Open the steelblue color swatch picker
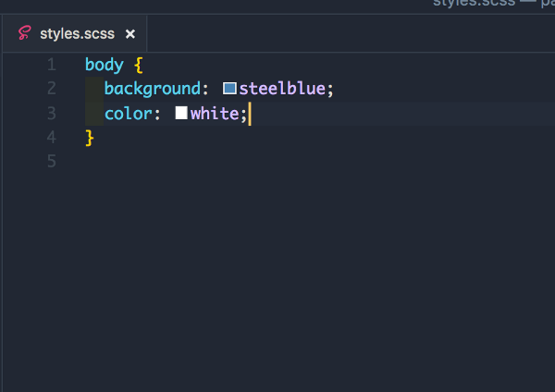This screenshot has width=555, height=392. 229,90
